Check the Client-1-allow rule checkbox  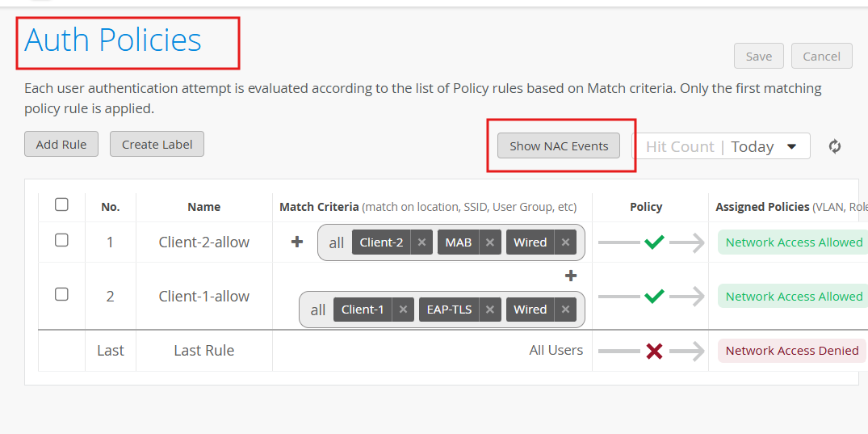tap(61, 294)
